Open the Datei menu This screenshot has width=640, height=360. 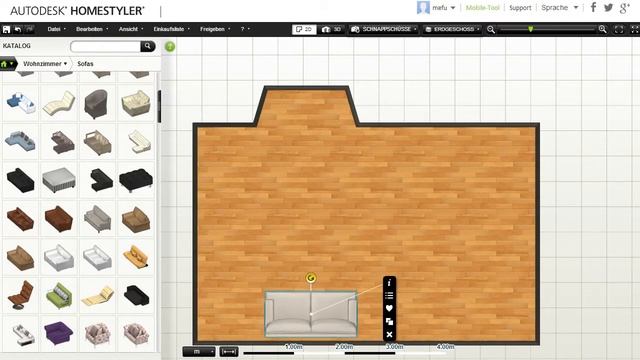[x=56, y=29]
